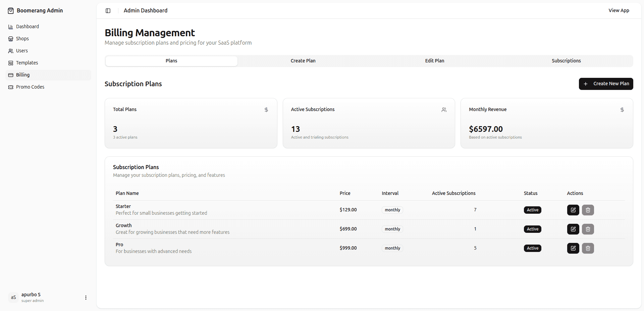Click the Promo Codes ticket icon in sidebar

11,87
